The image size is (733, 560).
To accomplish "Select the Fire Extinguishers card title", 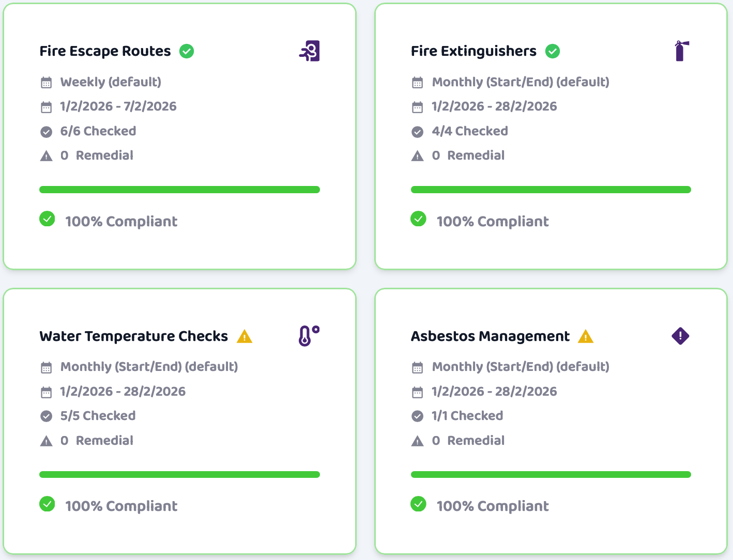I will [x=473, y=51].
